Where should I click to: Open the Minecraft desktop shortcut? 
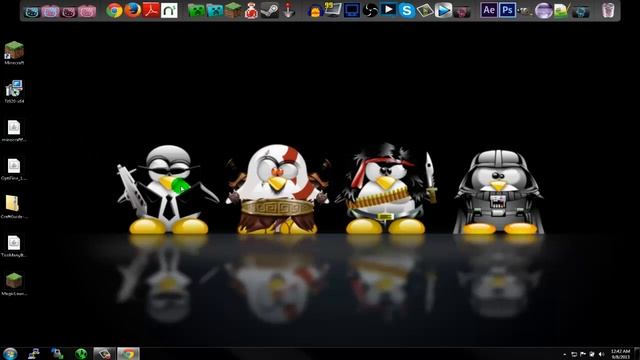tap(14, 53)
